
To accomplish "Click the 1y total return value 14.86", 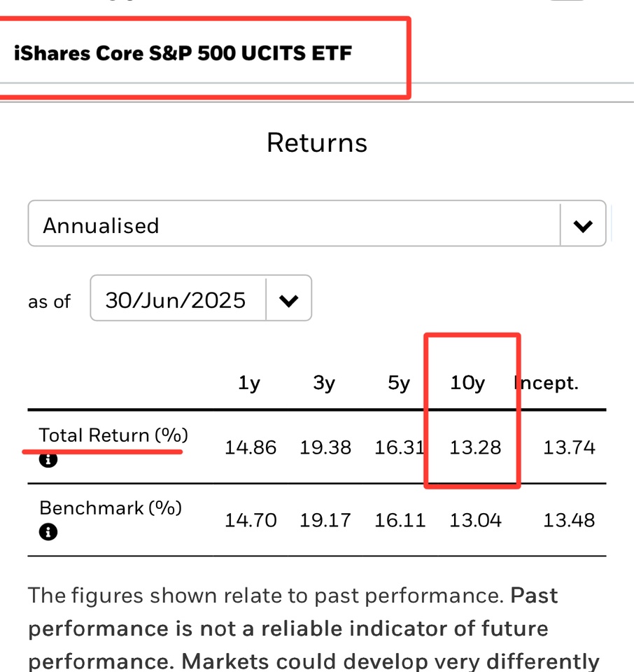I will click(251, 447).
